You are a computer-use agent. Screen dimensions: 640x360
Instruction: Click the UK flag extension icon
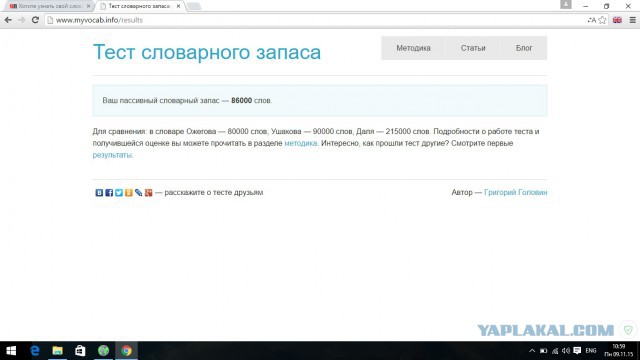pos(617,20)
